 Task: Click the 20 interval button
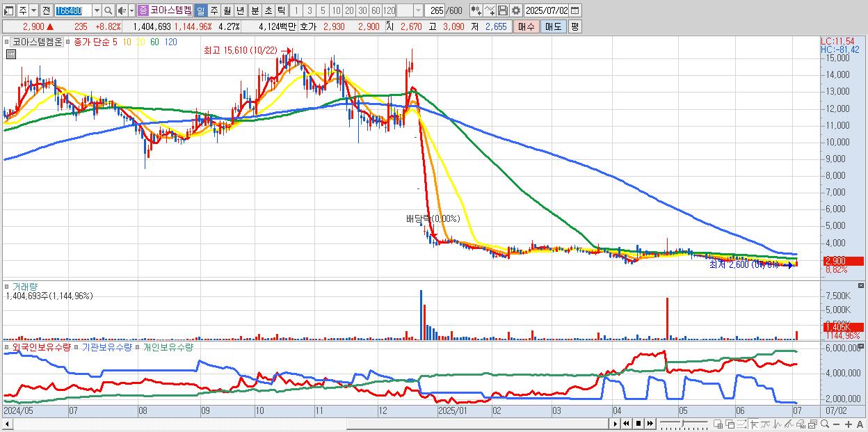click(x=349, y=11)
